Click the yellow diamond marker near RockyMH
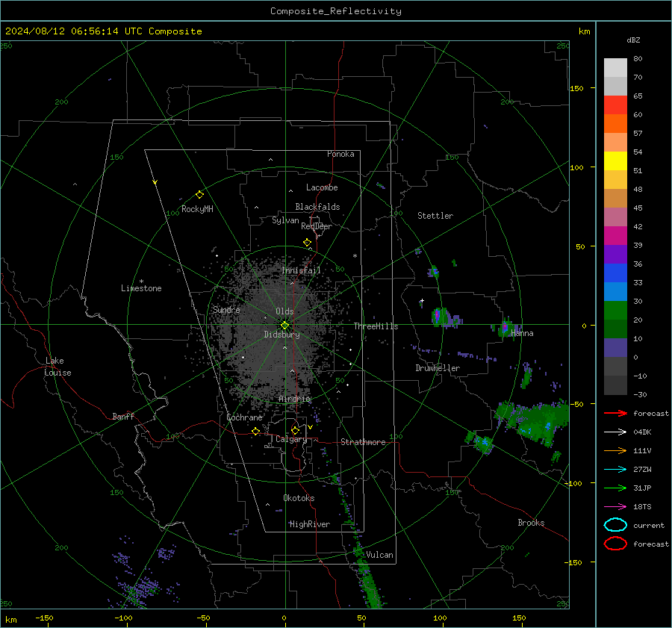672x628 pixels. [199, 195]
